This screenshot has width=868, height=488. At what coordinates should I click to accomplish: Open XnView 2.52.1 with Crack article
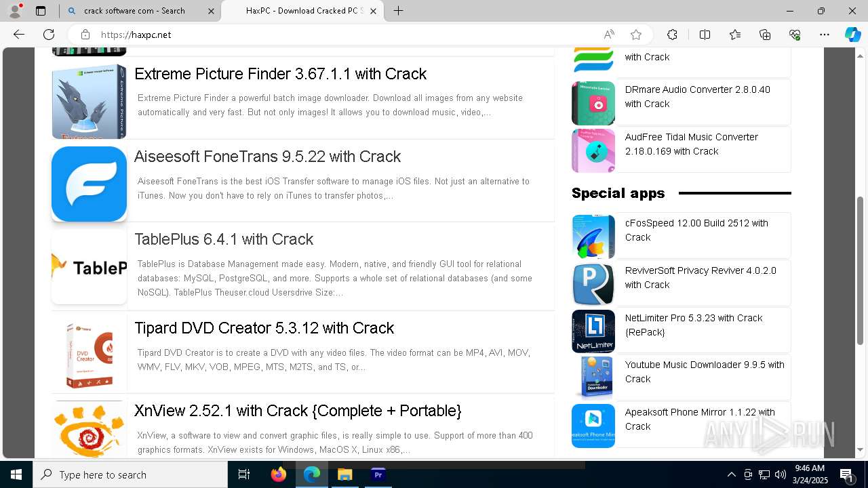(298, 411)
